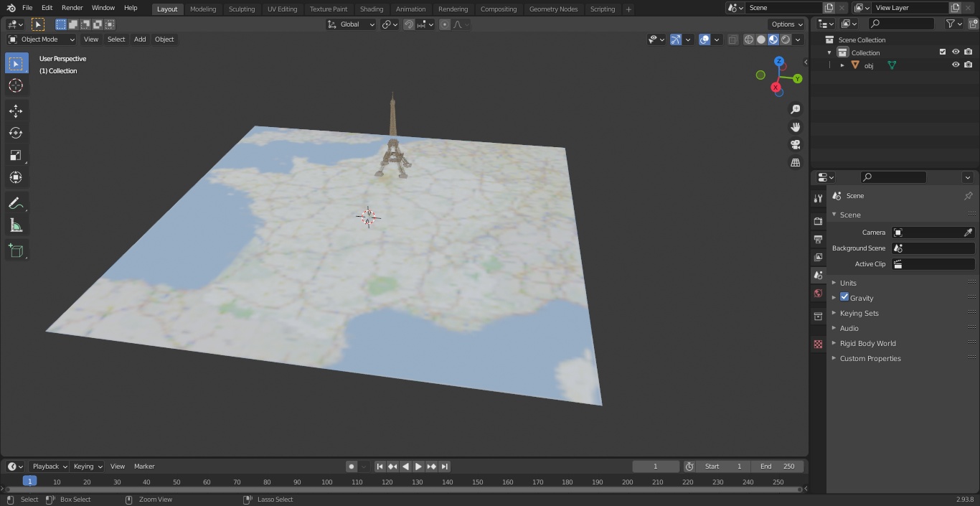Toggle snapping magnet button
Screen dimensions: 980x506
[x=409, y=24]
